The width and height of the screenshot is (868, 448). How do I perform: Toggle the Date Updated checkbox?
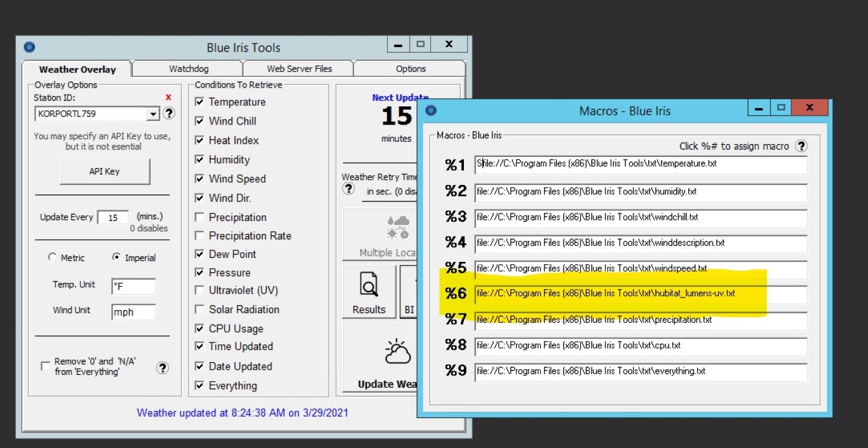(x=200, y=366)
